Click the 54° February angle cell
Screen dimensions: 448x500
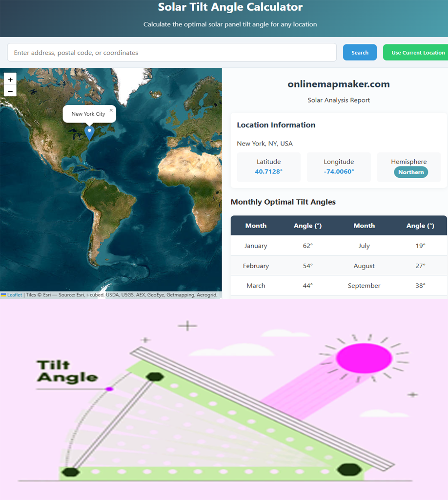click(x=307, y=266)
